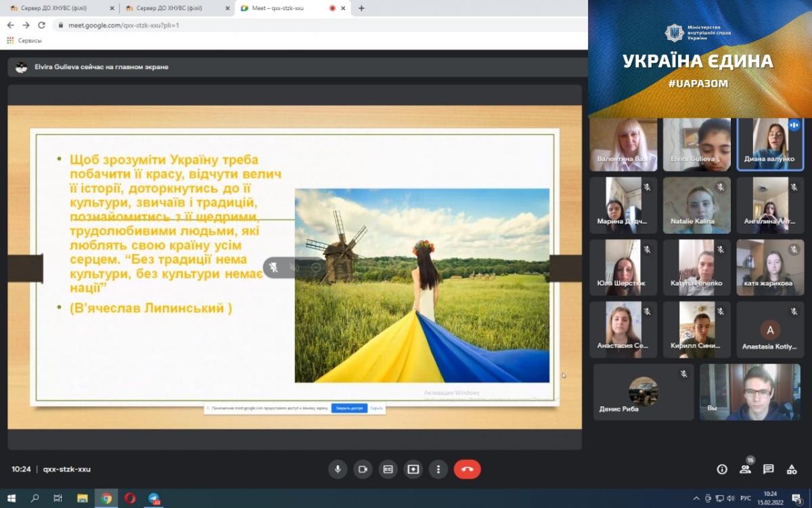Expand hidden system tray icons

tap(696, 499)
